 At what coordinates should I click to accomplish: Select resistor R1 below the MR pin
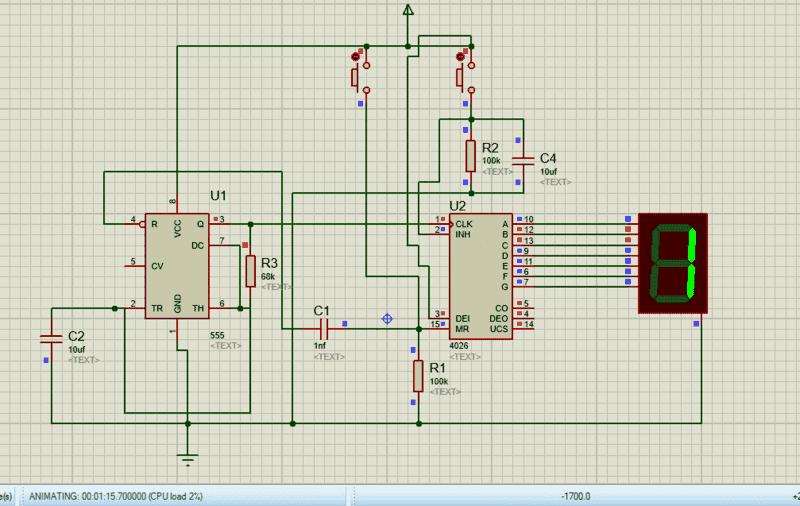419,376
